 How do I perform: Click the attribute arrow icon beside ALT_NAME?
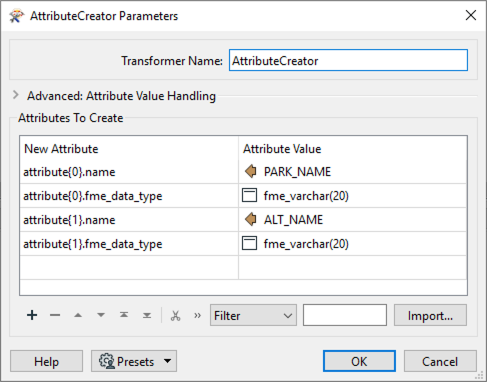[x=251, y=220]
